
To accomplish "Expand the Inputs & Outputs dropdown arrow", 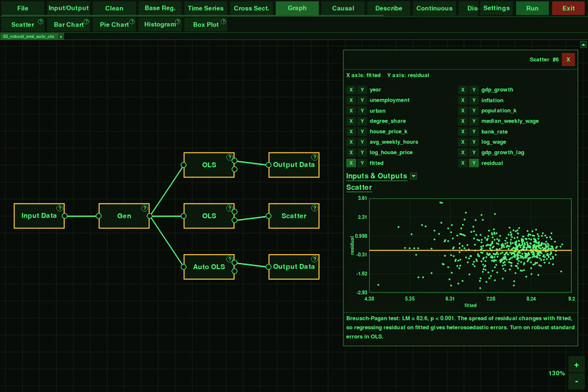I will point(414,177).
